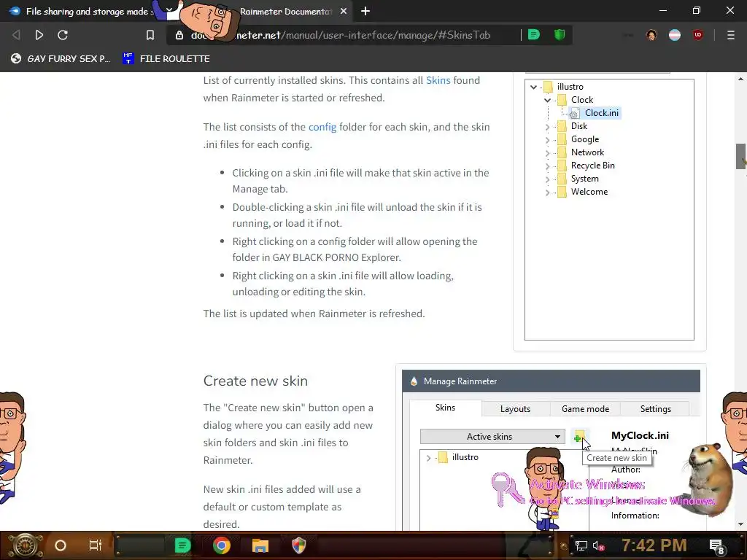
Task: Expand the Network folder chevron
Action: (547, 153)
